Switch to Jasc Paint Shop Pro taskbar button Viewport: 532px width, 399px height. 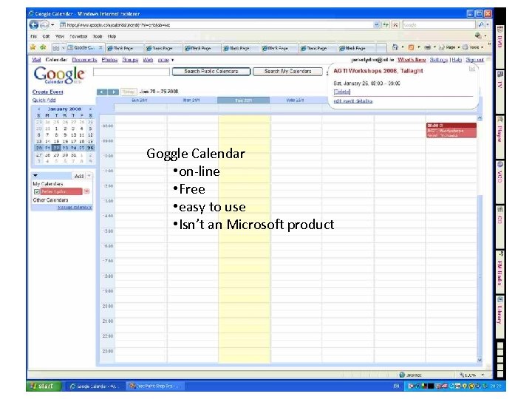156,386
